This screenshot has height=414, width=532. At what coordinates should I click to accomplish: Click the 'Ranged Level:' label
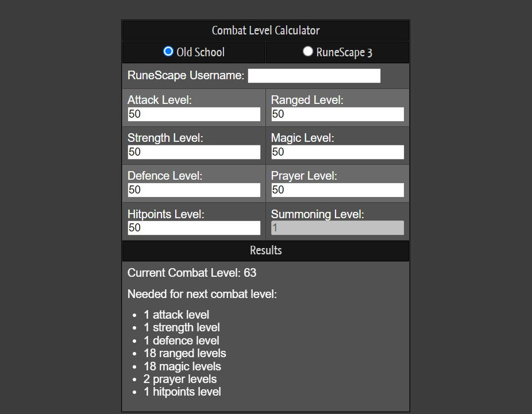[307, 100]
